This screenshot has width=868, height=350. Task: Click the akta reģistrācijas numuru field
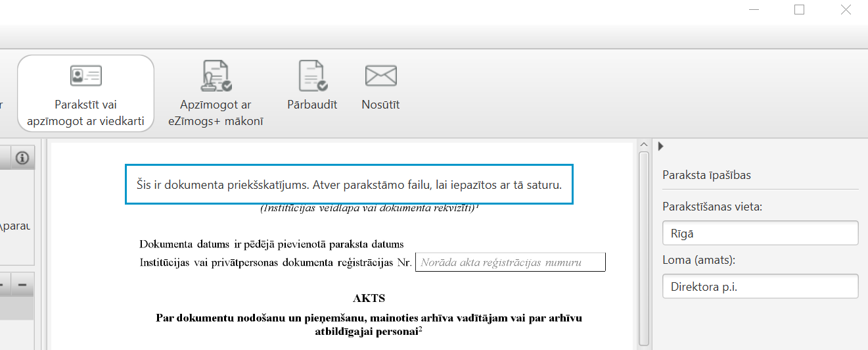(x=511, y=262)
